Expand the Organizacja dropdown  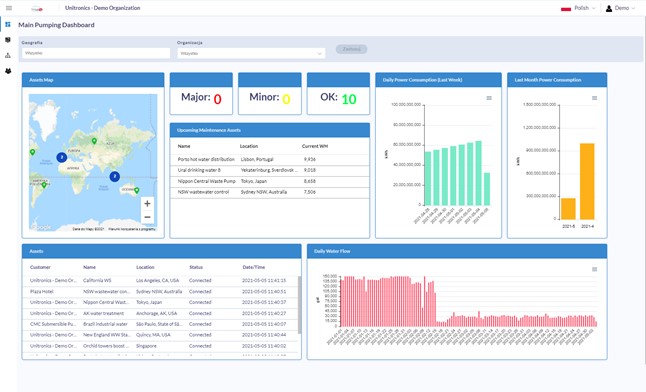coord(251,53)
